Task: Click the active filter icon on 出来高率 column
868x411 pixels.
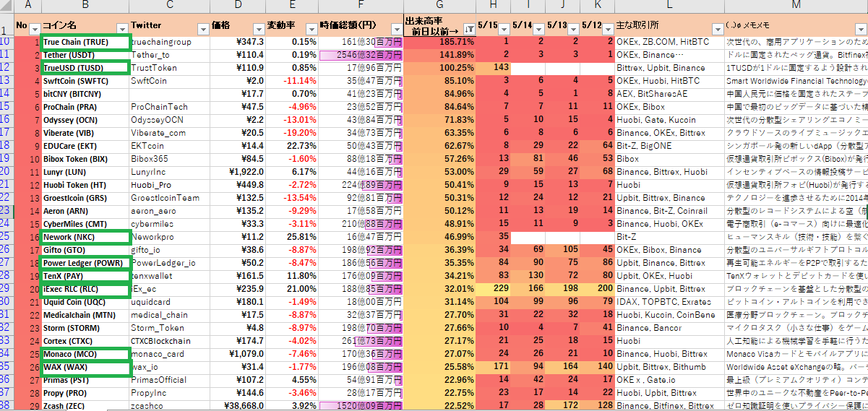Action: [x=470, y=30]
